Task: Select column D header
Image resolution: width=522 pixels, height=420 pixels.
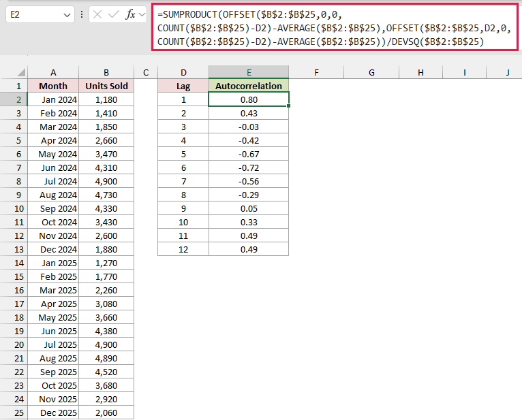Action: pyautogui.click(x=183, y=72)
